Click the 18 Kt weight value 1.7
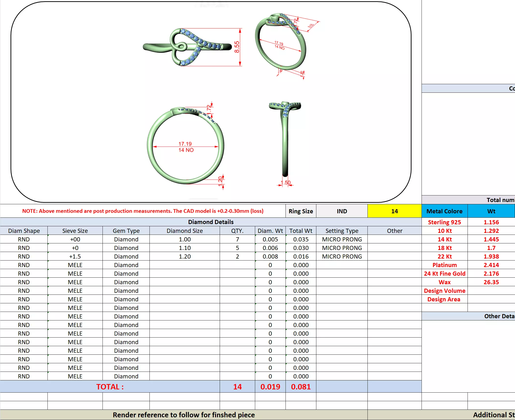The height and width of the screenshot is (420, 515). point(491,248)
